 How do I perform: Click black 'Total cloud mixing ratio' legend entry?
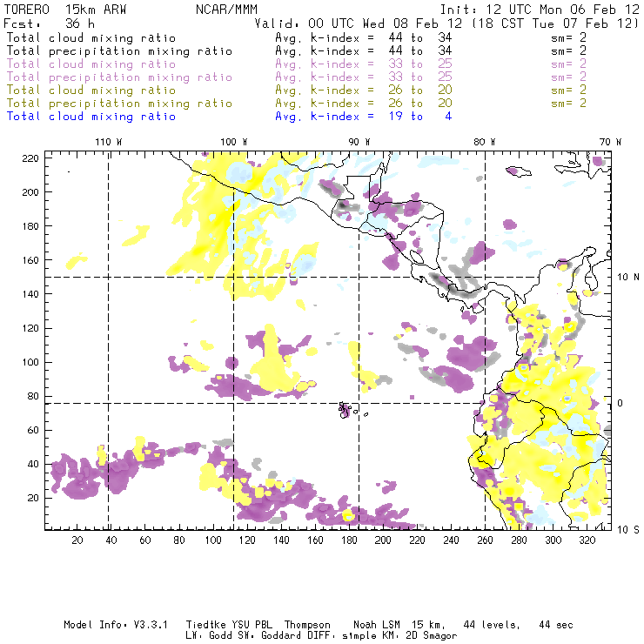coord(91,38)
